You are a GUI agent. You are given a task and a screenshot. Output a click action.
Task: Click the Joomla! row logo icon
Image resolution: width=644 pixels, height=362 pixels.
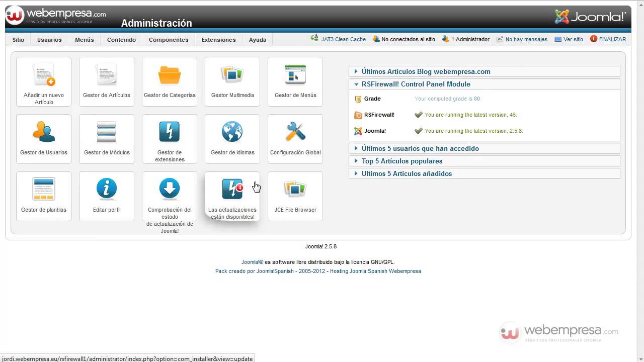[x=358, y=131]
